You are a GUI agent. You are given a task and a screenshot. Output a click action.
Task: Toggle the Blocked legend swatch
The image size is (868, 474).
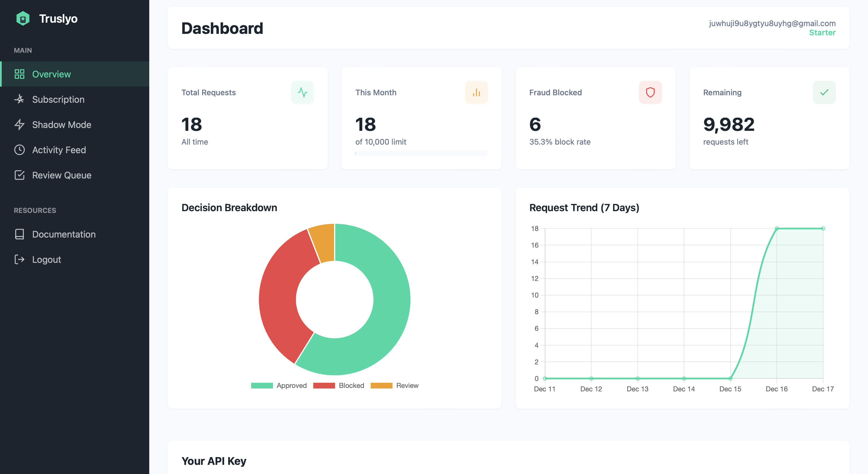click(x=324, y=385)
